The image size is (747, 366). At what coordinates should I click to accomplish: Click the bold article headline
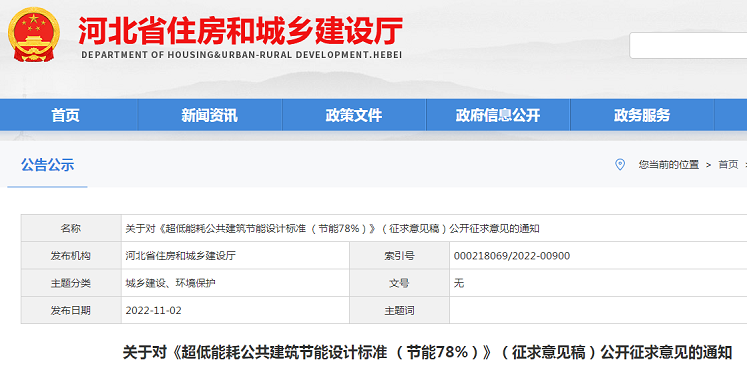pos(427,352)
